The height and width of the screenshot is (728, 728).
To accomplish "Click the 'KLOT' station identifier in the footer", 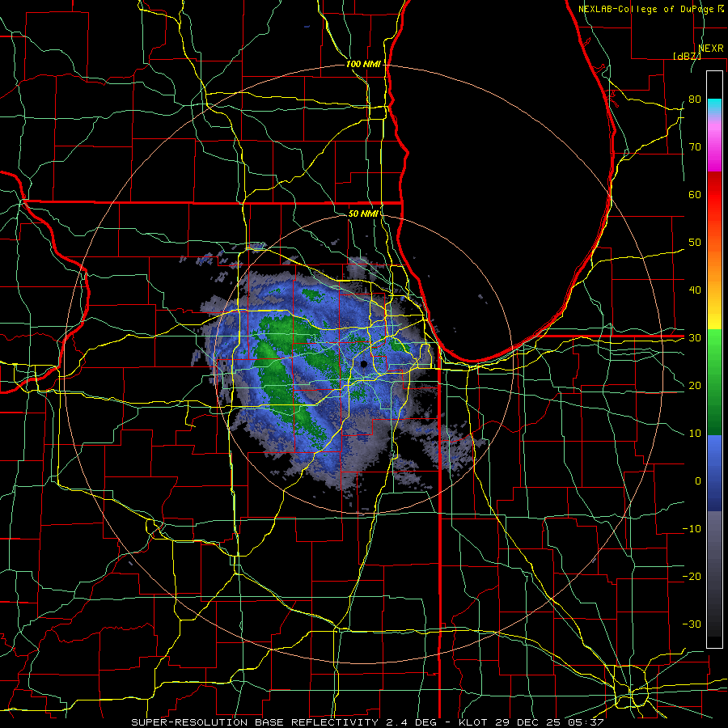I will coord(472,722).
